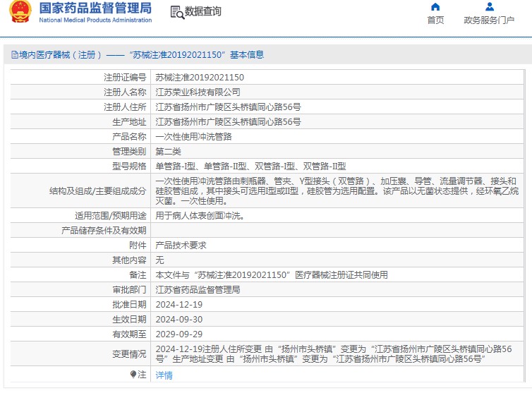Screen dimensions: 532x393
Task: Click the 其他内容 value 无
Action: pos(159,260)
